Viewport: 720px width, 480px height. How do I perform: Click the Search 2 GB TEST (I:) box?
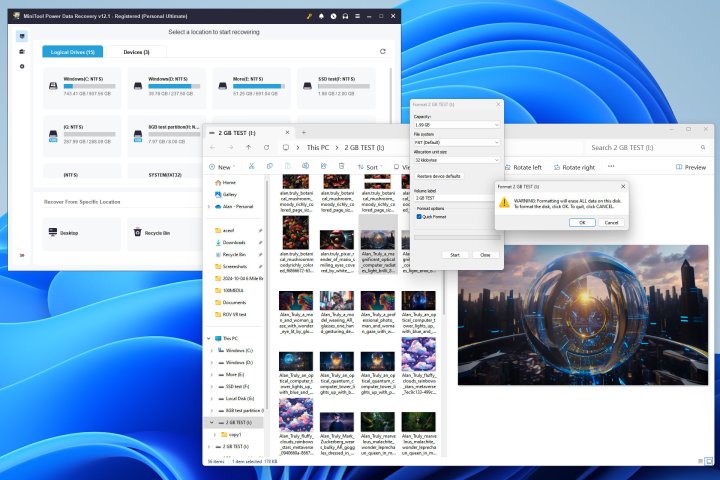click(x=647, y=147)
